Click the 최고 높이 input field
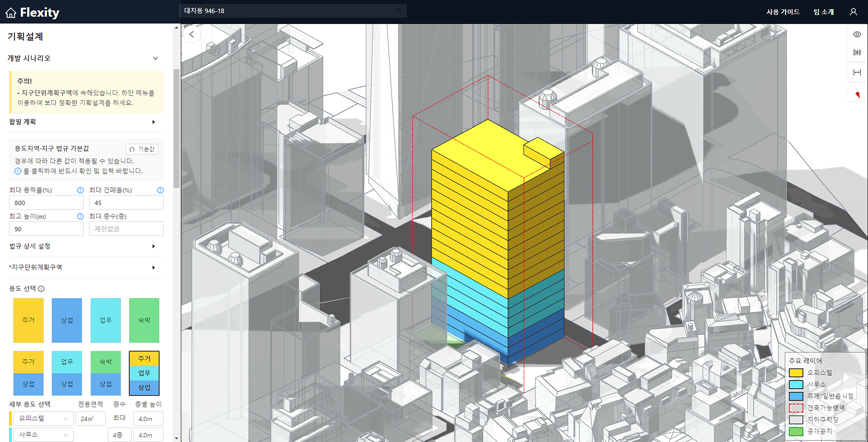This screenshot has width=868, height=442. (46, 229)
